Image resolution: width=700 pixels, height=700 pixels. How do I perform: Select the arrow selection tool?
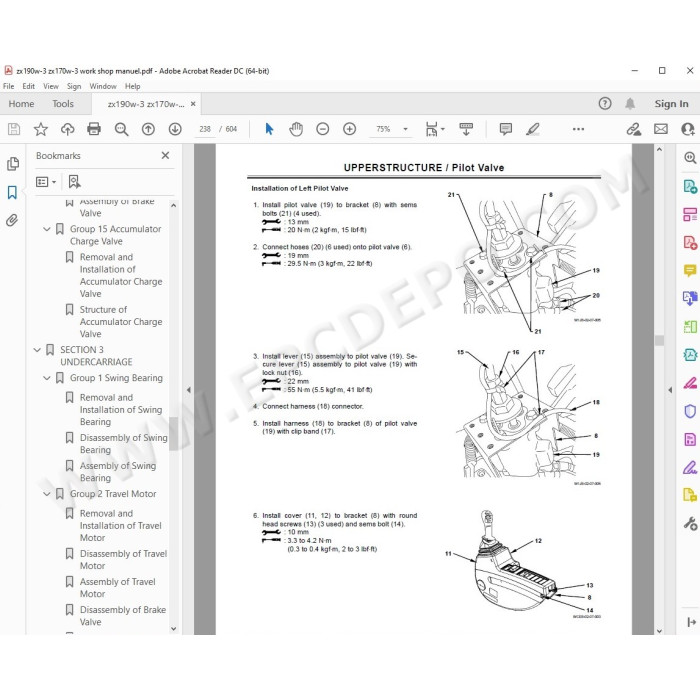pyautogui.click(x=269, y=129)
